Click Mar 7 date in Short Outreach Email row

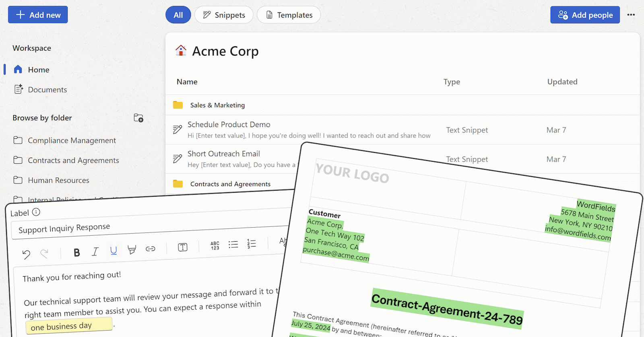tap(556, 159)
